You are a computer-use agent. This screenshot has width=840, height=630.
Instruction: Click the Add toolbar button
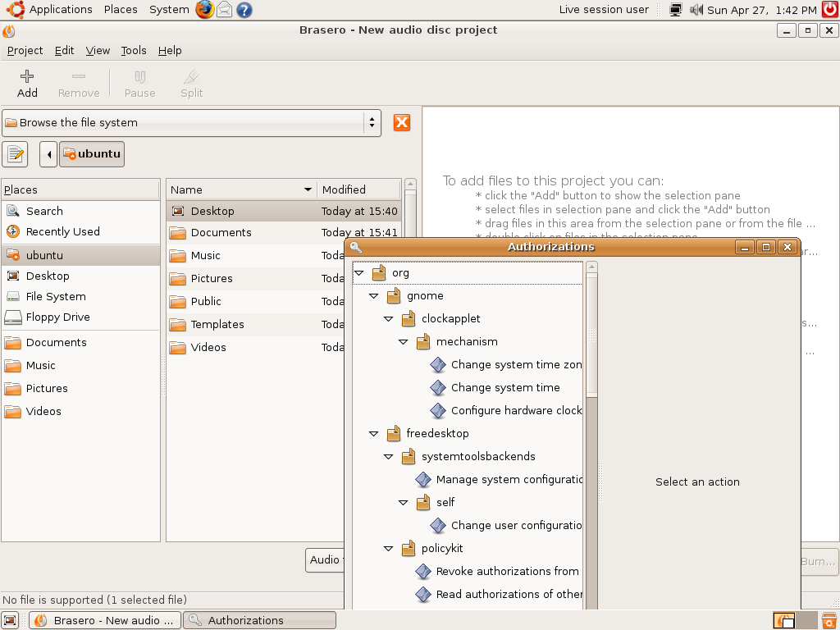pos(27,83)
